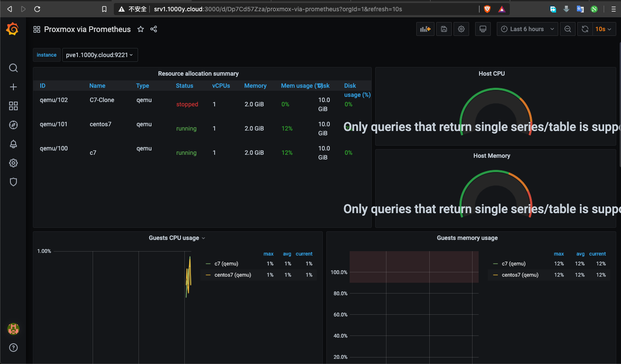Sort table by Status column header

(184, 86)
